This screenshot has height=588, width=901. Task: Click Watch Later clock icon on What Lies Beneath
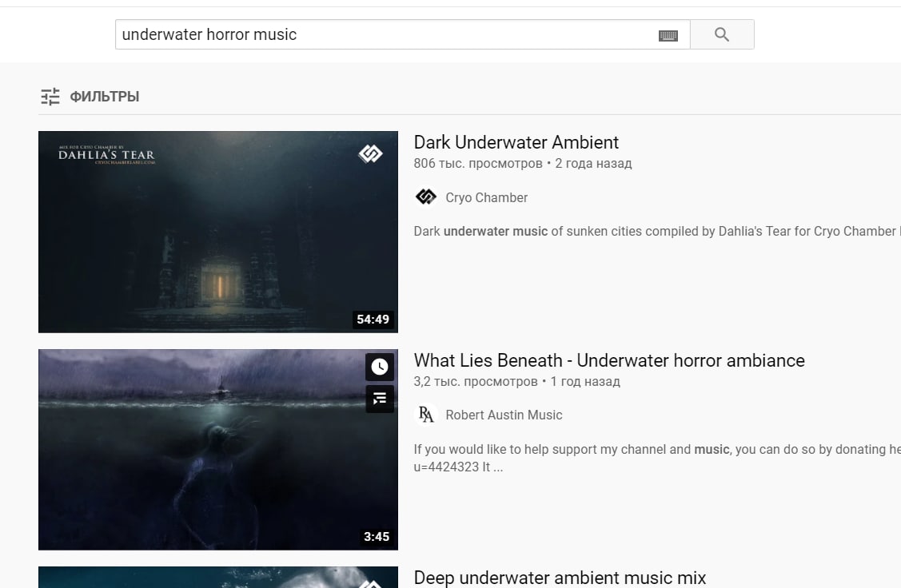380,367
